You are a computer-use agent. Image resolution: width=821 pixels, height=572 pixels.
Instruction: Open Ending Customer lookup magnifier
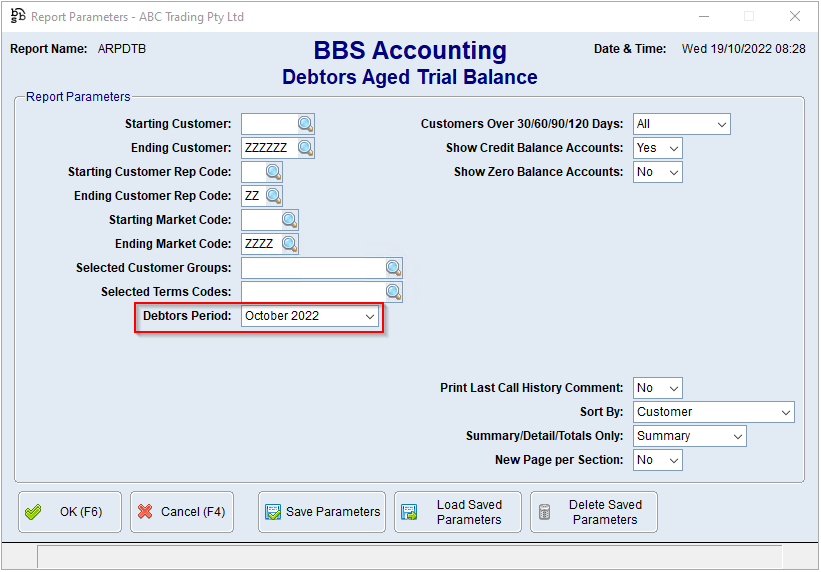[x=306, y=148]
